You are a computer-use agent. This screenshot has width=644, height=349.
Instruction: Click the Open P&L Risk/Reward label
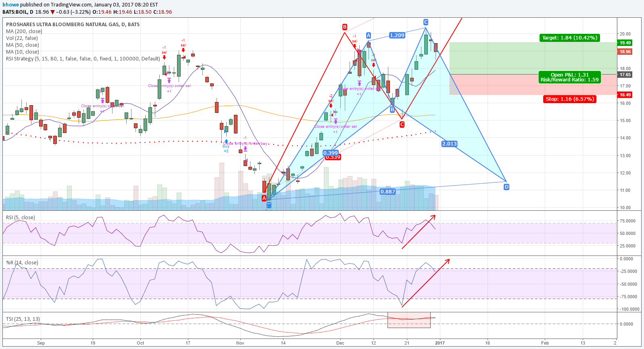click(x=570, y=77)
